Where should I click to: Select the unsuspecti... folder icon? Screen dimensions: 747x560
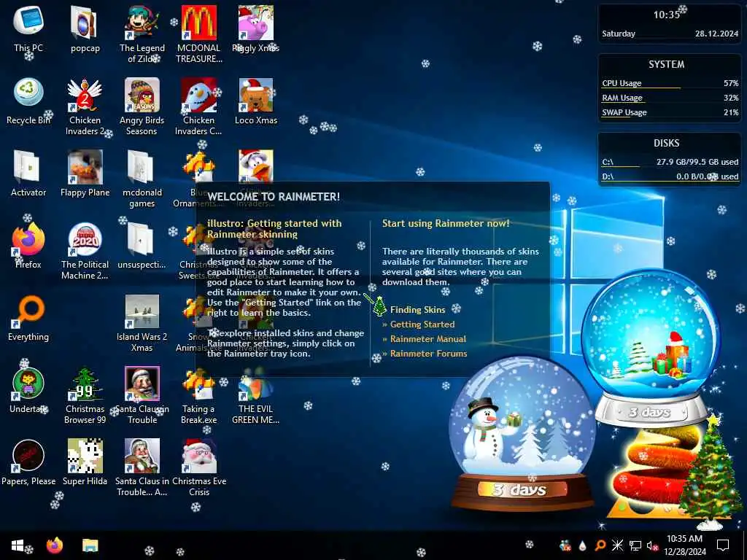(x=142, y=246)
